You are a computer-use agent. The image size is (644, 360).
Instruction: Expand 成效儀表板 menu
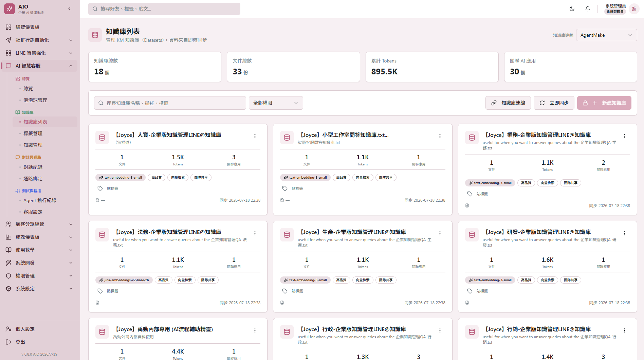click(x=39, y=237)
